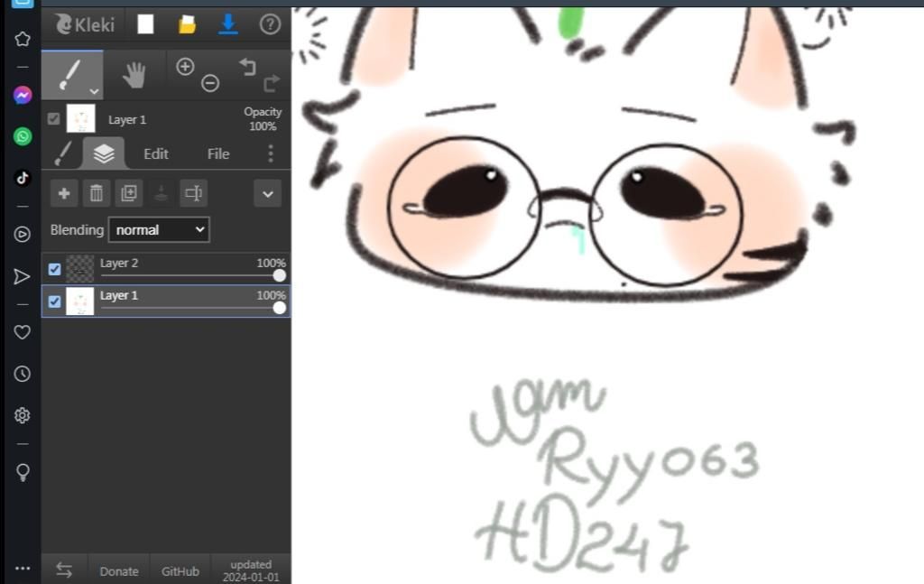Toggle Layer 1 visibility checkbox in list
This screenshot has width=924, height=584.
(x=54, y=301)
